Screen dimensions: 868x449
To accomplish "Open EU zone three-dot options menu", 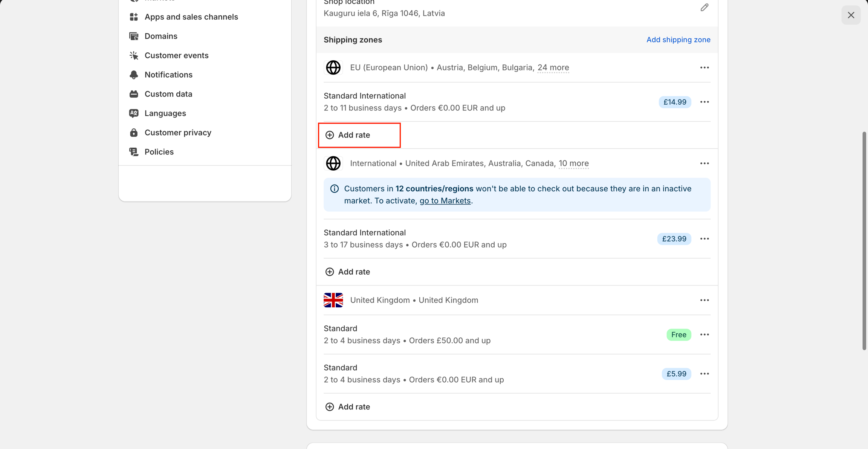I will [704, 68].
